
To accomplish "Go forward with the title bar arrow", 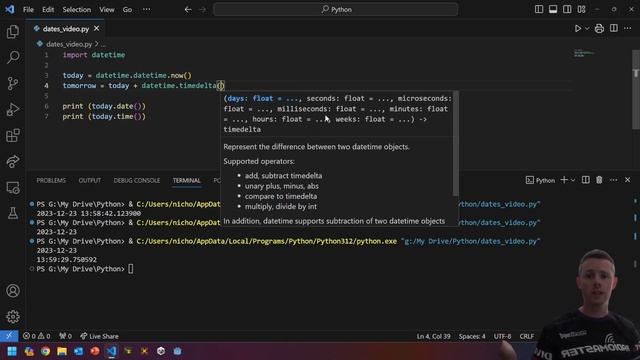I will pyautogui.click(x=202, y=9).
